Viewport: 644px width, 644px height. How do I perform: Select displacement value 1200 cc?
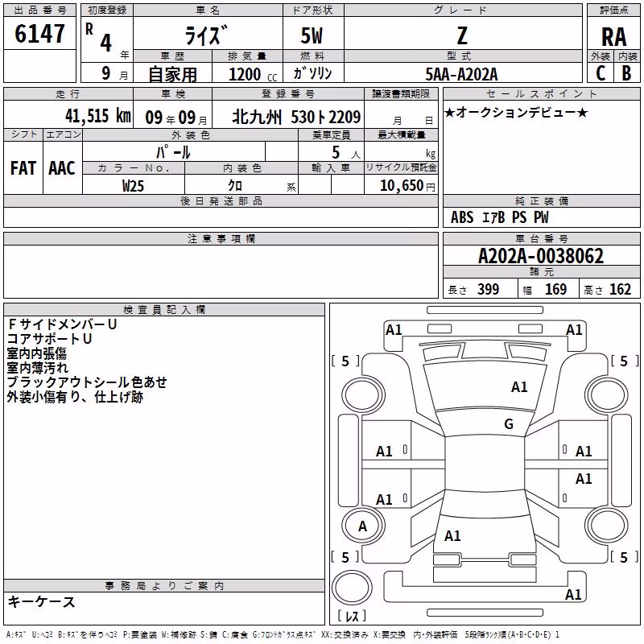[253, 74]
